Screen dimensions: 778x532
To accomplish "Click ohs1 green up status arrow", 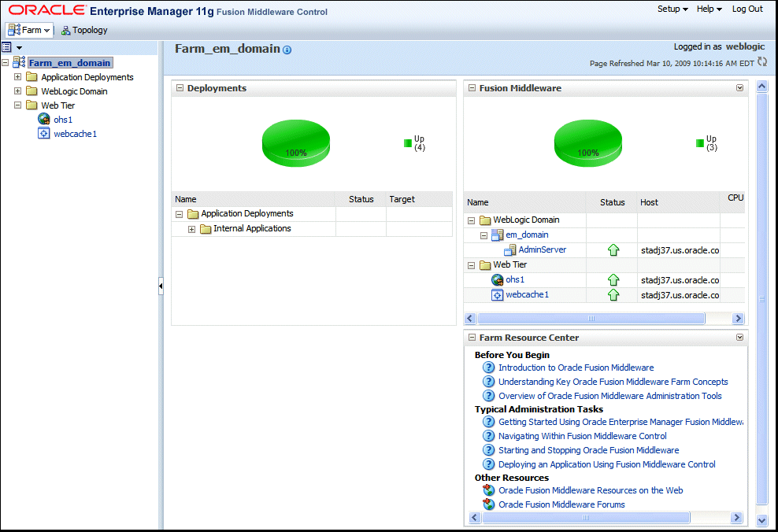I will pos(613,279).
